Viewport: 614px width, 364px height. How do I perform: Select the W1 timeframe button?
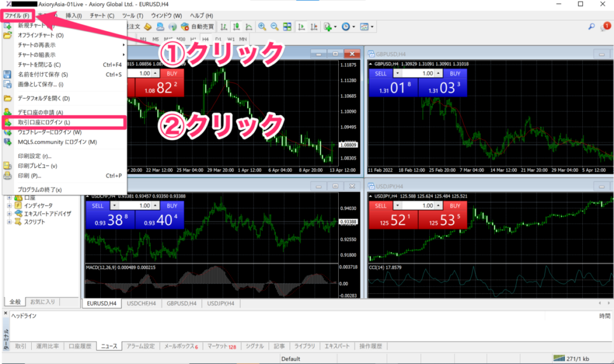[x=231, y=39]
